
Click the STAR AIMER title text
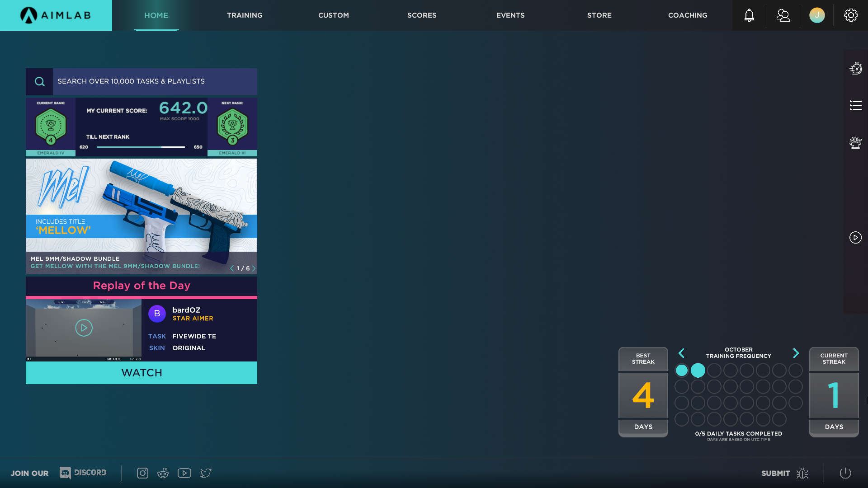click(x=193, y=319)
